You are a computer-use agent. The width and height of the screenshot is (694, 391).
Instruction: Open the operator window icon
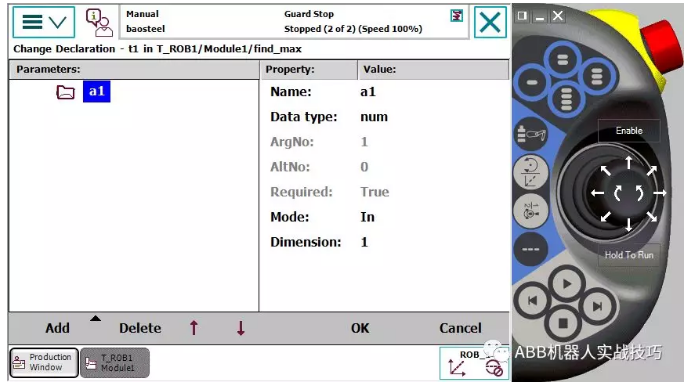(99, 22)
